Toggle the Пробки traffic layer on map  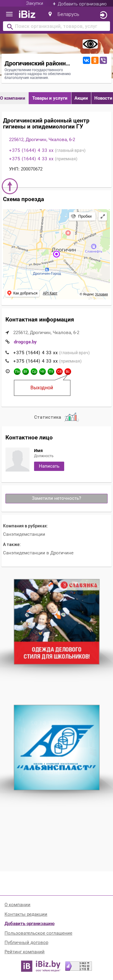[82, 216]
